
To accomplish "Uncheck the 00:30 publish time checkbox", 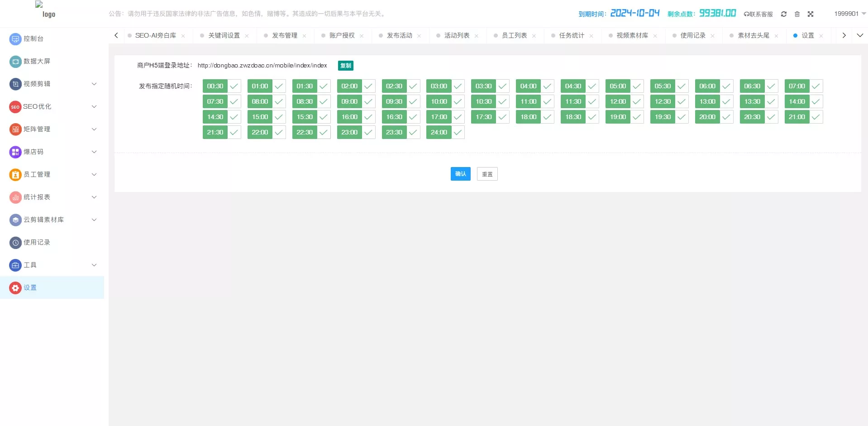I will [234, 86].
